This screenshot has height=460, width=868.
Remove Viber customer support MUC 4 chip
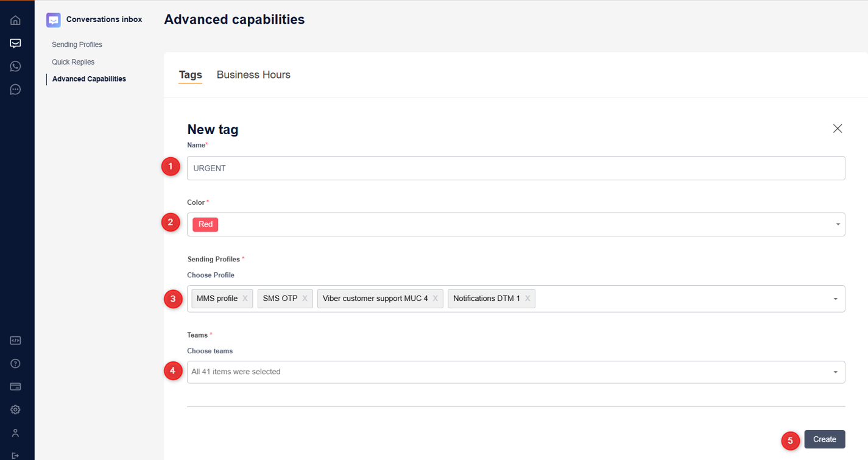[x=436, y=299]
